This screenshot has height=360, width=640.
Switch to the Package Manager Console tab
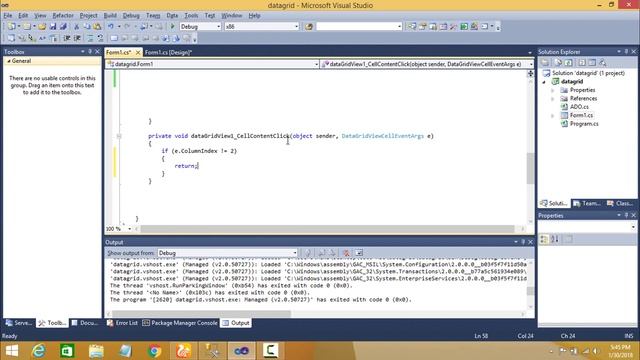[180, 323]
